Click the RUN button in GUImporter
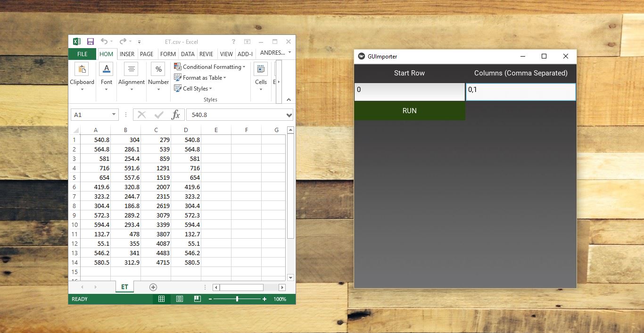Viewport: 644px width, 333px height. pyautogui.click(x=409, y=110)
